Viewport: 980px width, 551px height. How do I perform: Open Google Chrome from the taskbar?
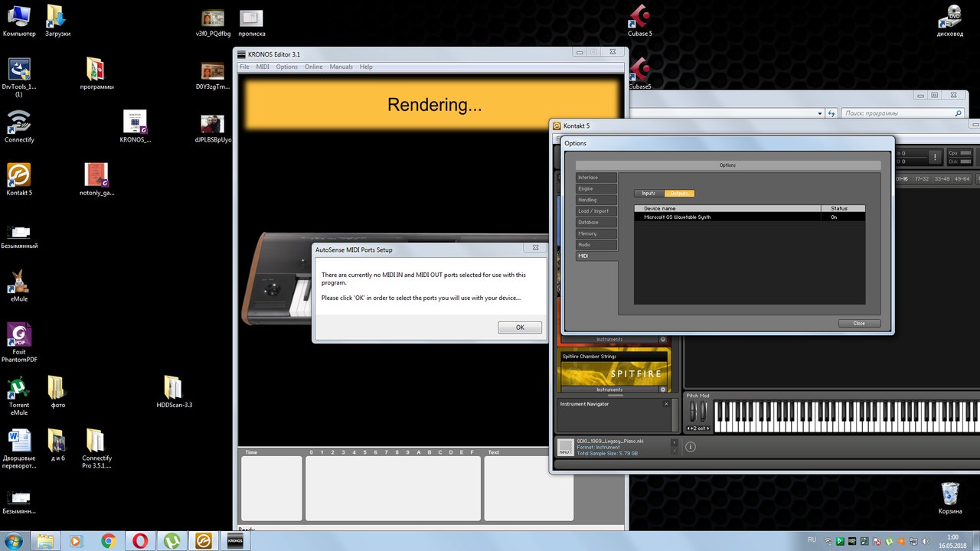coord(109,541)
